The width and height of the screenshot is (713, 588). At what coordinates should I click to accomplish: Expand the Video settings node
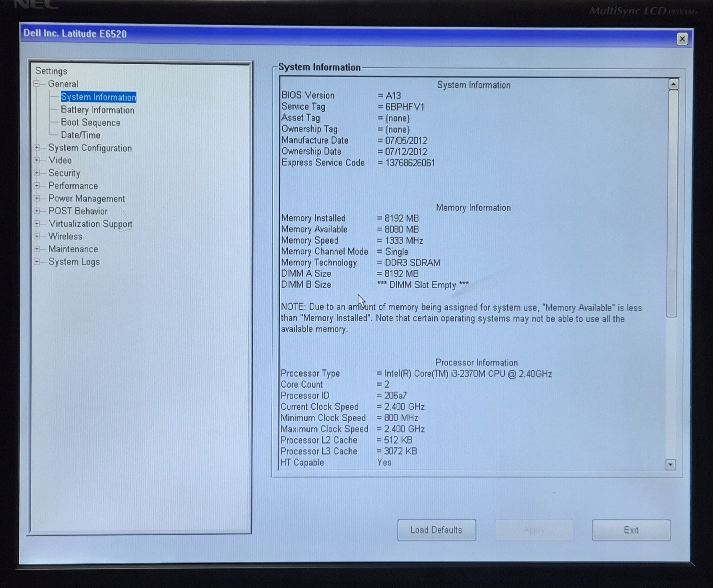pyautogui.click(x=37, y=160)
